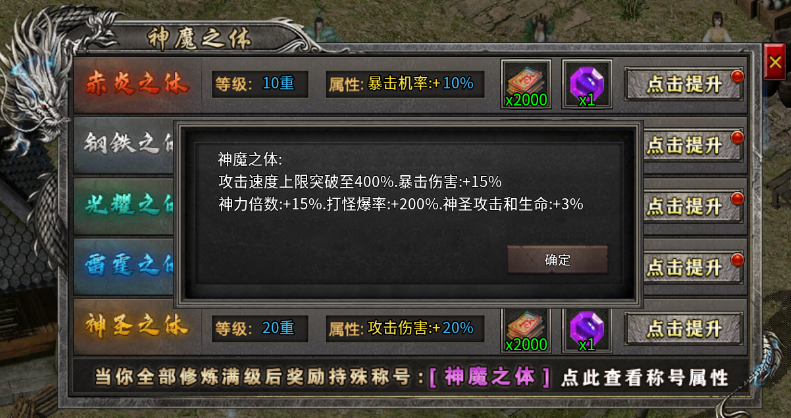
Task: Click the scroll book icon in 神圣之体 row
Action: 526,330
